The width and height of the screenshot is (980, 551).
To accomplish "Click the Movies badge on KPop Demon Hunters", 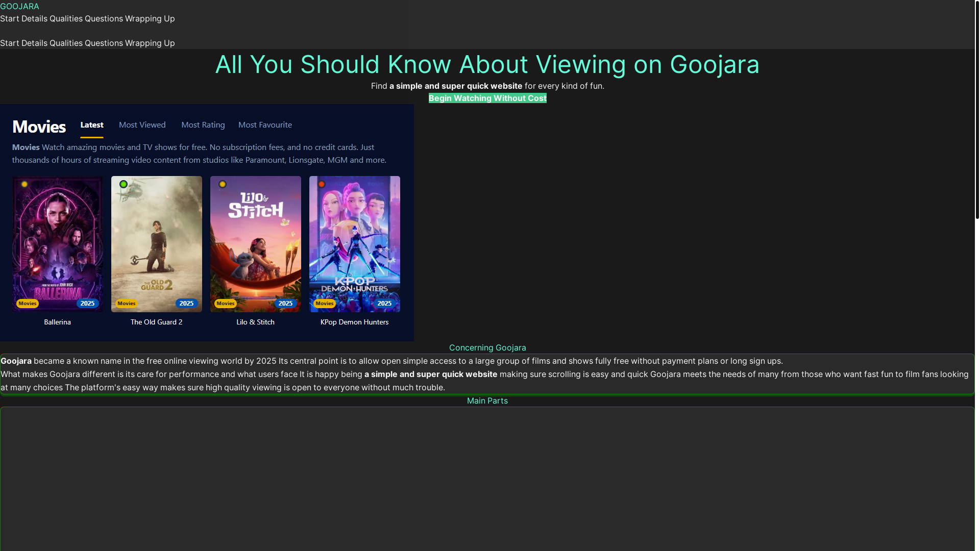I will point(325,303).
